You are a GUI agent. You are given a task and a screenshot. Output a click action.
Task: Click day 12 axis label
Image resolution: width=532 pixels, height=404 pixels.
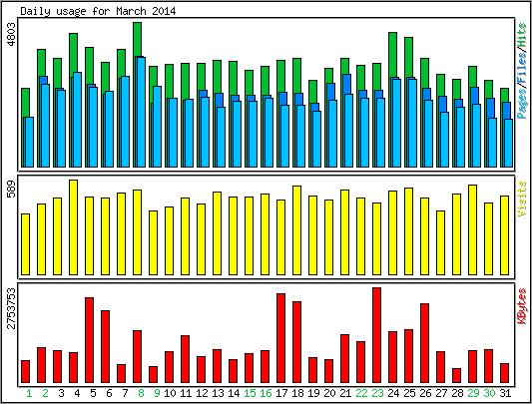coord(202,393)
